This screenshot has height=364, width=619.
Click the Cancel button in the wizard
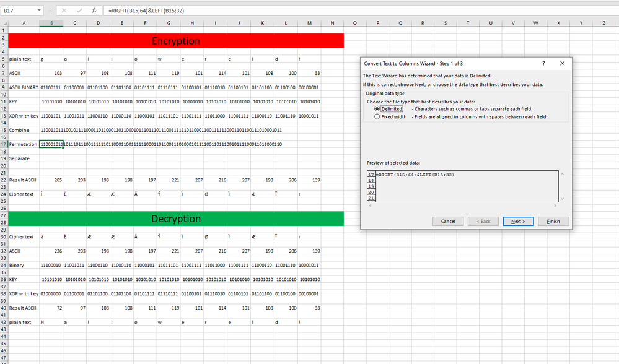click(447, 221)
